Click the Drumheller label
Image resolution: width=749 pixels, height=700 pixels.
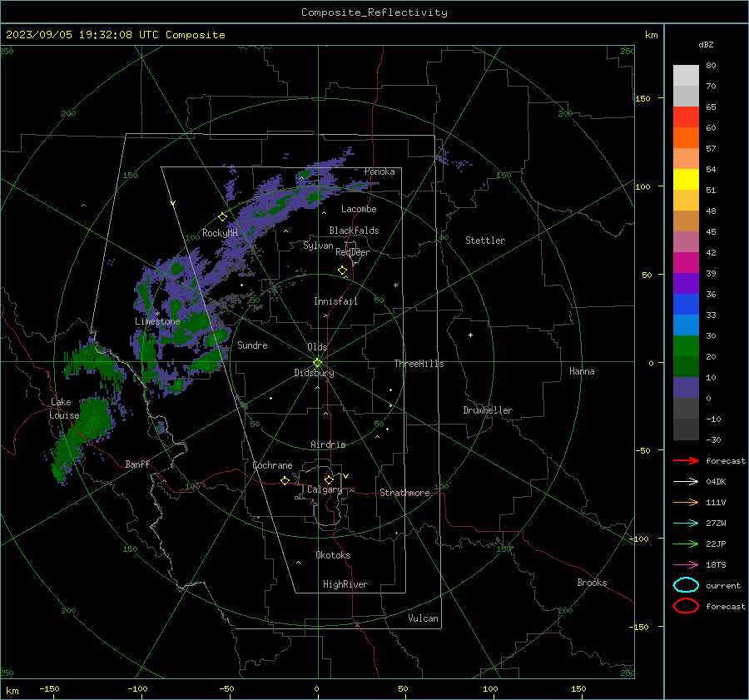pos(488,410)
